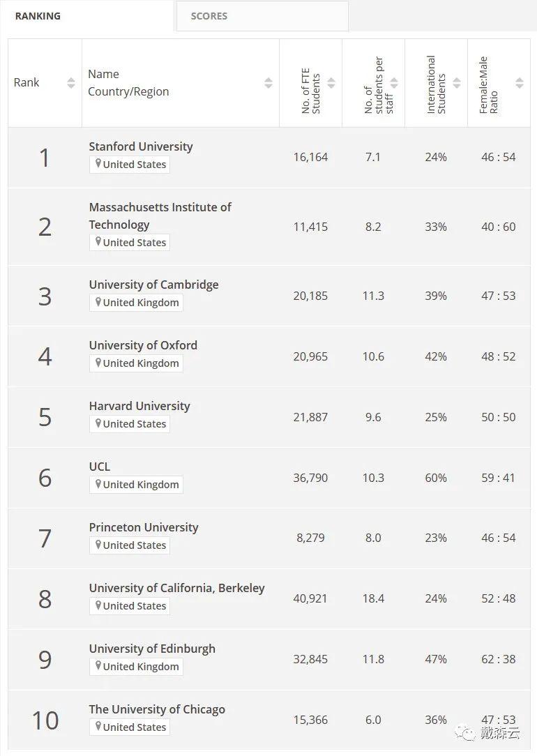
Task: Open University of Cambridge page
Action: point(153,285)
